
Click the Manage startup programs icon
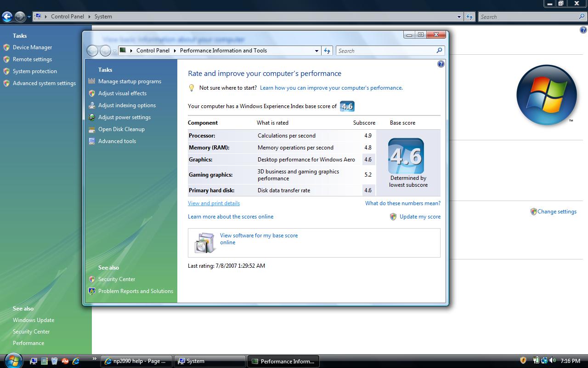tap(92, 81)
